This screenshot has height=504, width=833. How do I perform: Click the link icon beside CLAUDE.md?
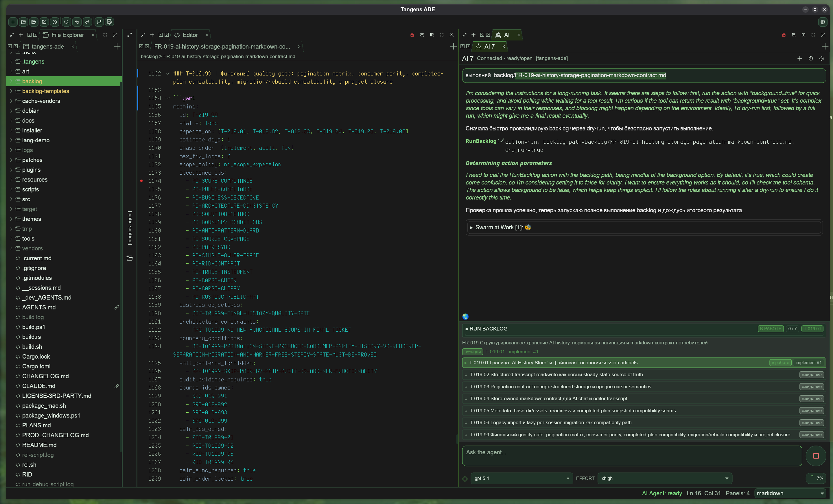tap(117, 386)
